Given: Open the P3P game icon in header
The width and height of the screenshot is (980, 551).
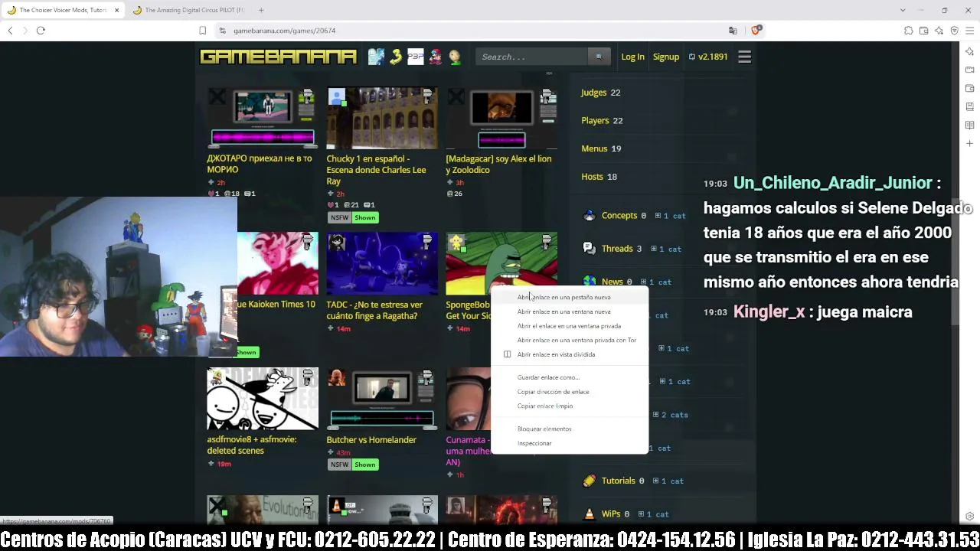Looking at the screenshot, I should (x=415, y=57).
